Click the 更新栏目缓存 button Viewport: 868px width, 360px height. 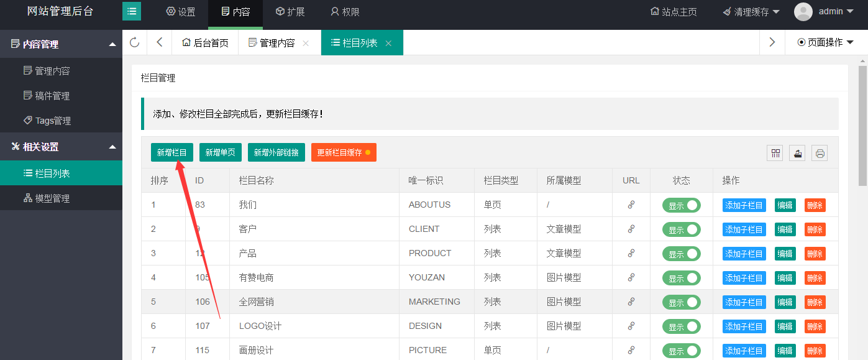point(344,152)
